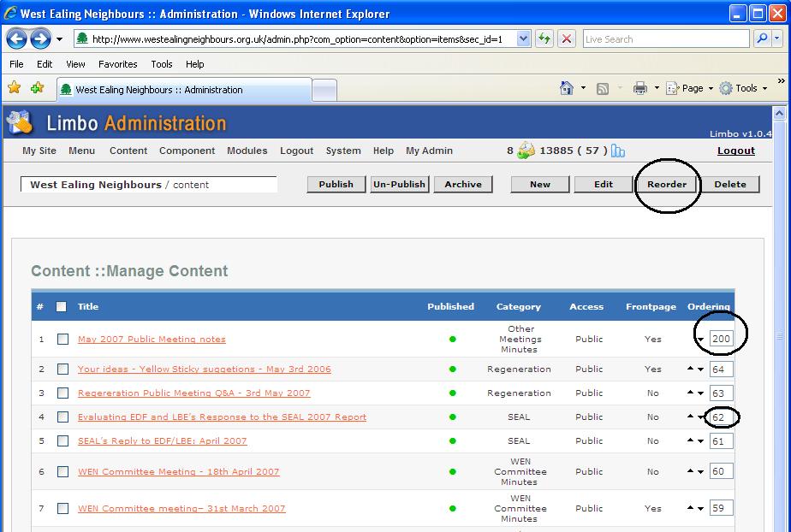This screenshot has height=532, width=791.
Task: Click in the Live Search box
Action: click(666, 38)
